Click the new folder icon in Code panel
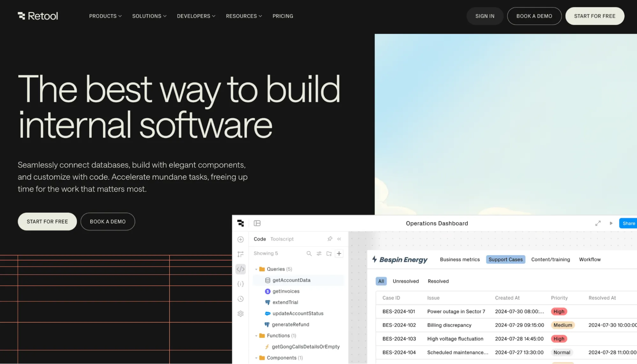This screenshot has width=637, height=364. point(329,253)
